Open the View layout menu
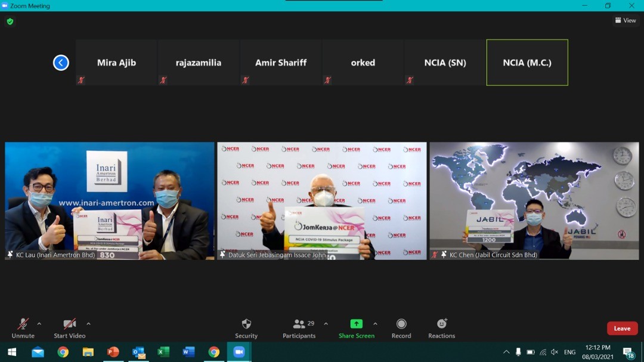Viewport: 644px width, 362px height. (626, 20)
